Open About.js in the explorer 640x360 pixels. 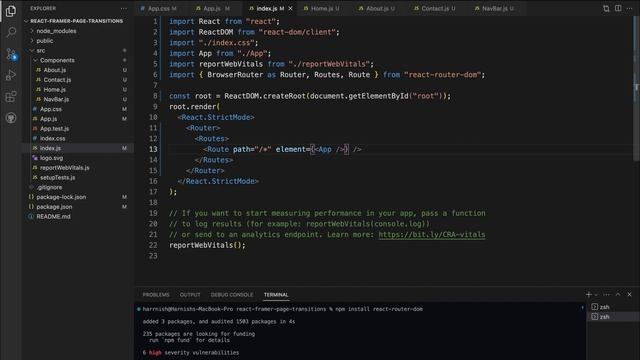click(55, 70)
